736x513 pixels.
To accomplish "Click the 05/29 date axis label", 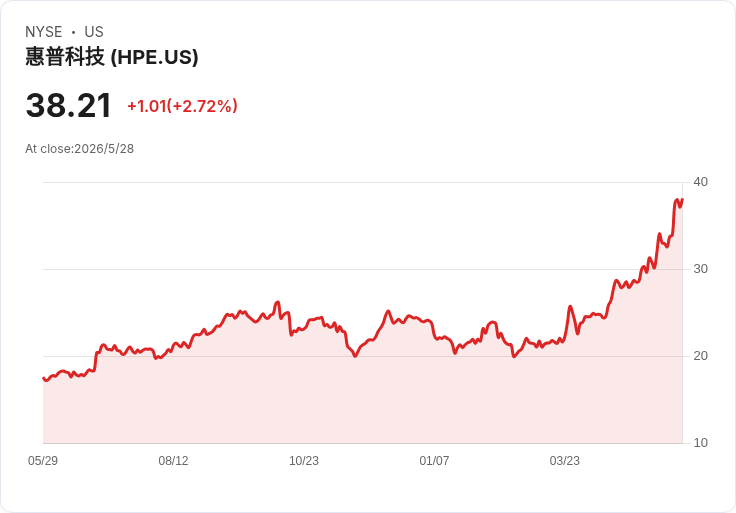I will pyautogui.click(x=43, y=460).
